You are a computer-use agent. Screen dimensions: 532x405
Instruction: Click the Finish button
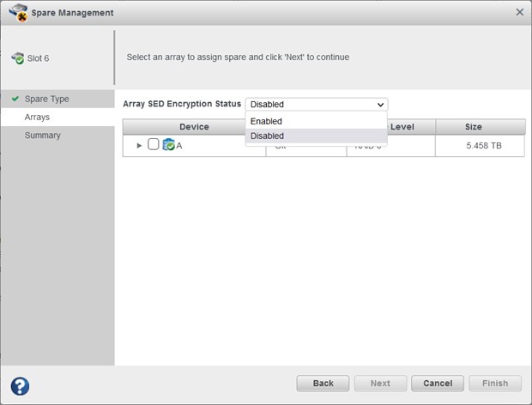pos(495,384)
